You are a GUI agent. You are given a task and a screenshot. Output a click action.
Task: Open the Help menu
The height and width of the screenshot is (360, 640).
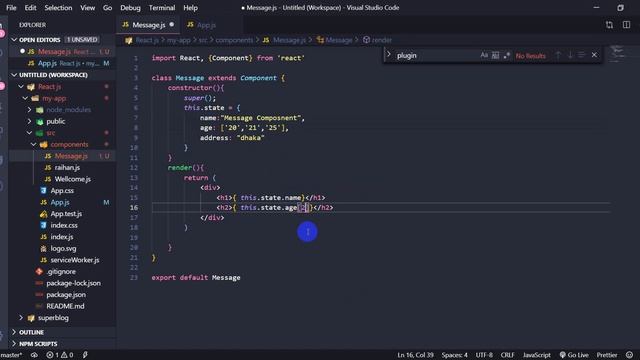(190, 8)
